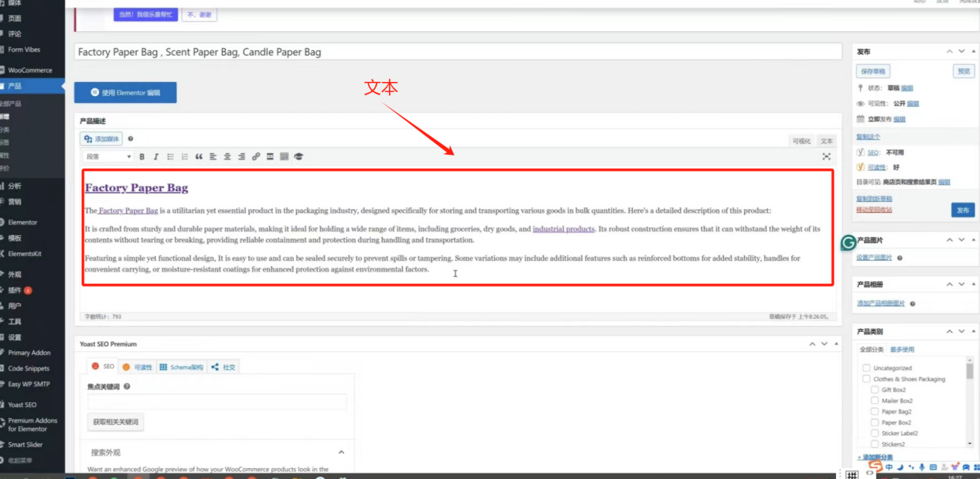Check the Sticker Label2 category
The image size is (980, 479).
click(875, 433)
